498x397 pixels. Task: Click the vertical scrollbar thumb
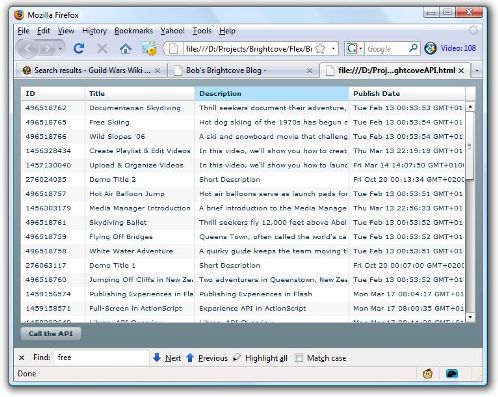470,146
